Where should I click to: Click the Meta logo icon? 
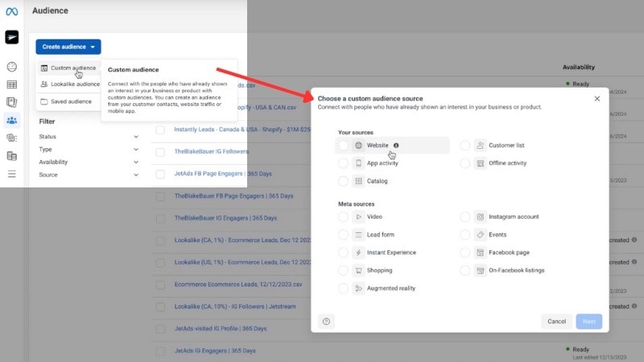pyautogui.click(x=11, y=11)
